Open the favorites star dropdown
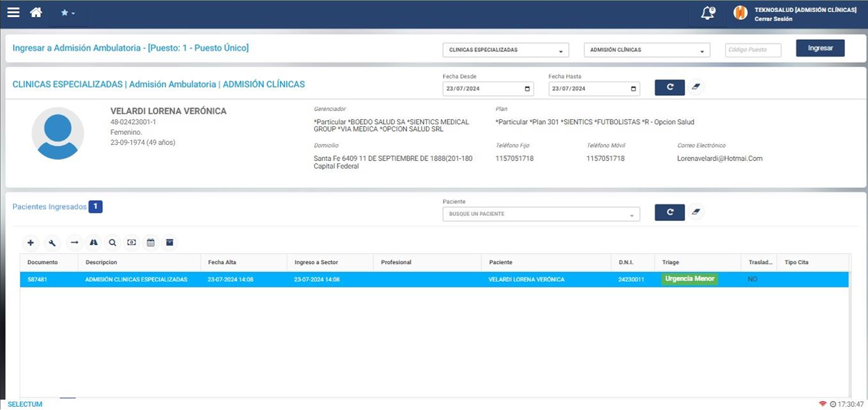 coord(68,13)
